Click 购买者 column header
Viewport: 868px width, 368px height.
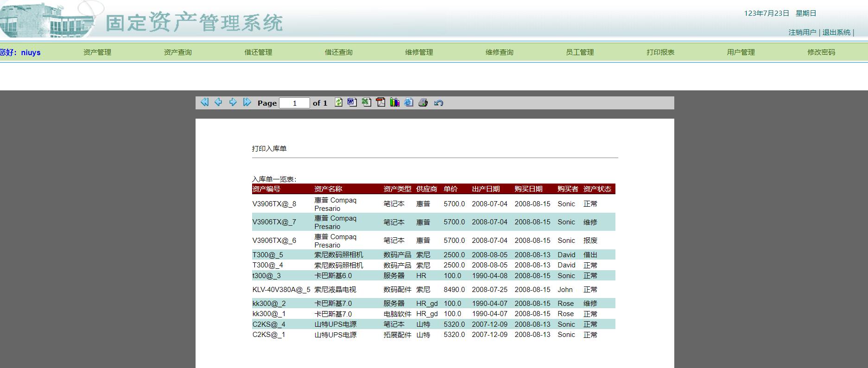(x=568, y=189)
